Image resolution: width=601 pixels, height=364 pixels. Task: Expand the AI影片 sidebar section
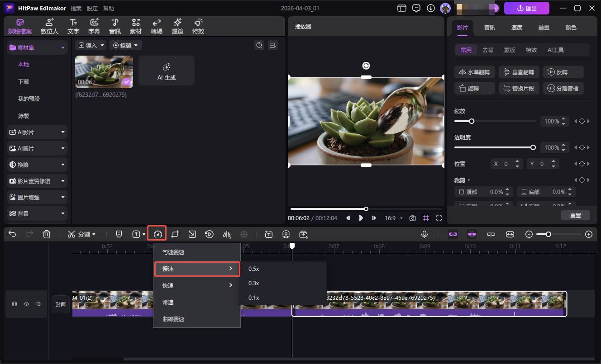(37, 132)
